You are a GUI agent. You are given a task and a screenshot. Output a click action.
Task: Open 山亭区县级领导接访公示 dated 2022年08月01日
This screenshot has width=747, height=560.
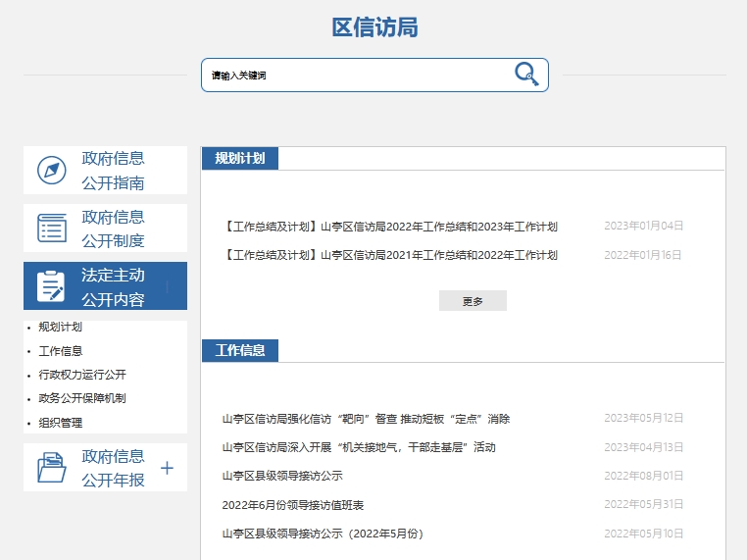click(x=282, y=476)
